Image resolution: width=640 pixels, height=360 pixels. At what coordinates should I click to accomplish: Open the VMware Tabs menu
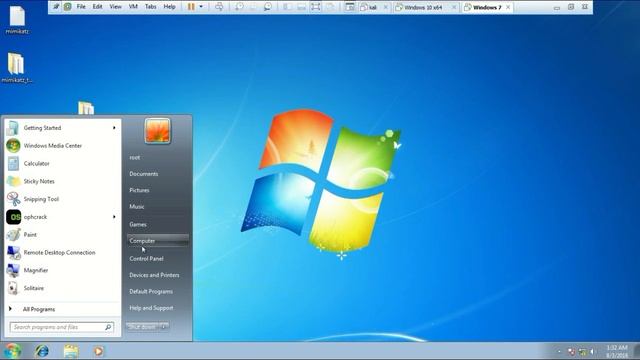[151, 7]
